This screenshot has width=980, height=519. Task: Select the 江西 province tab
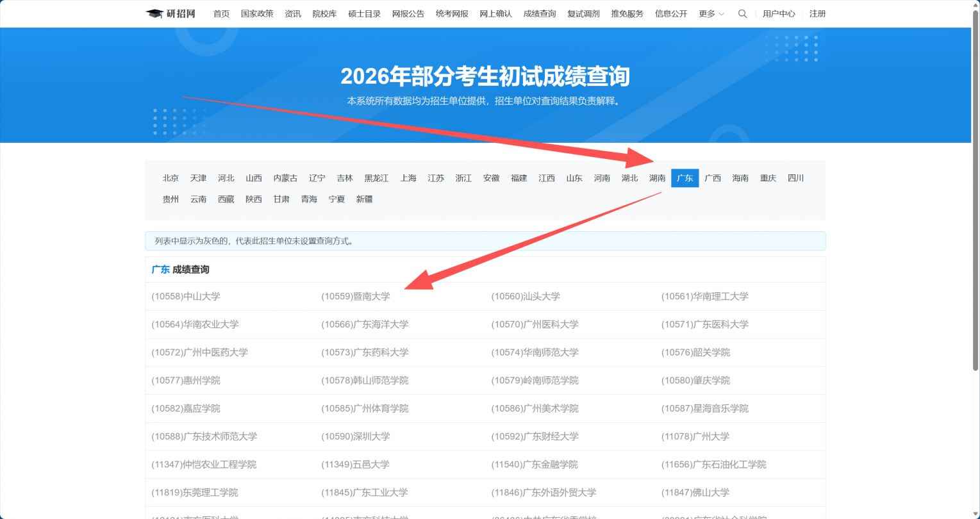point(547,178)
